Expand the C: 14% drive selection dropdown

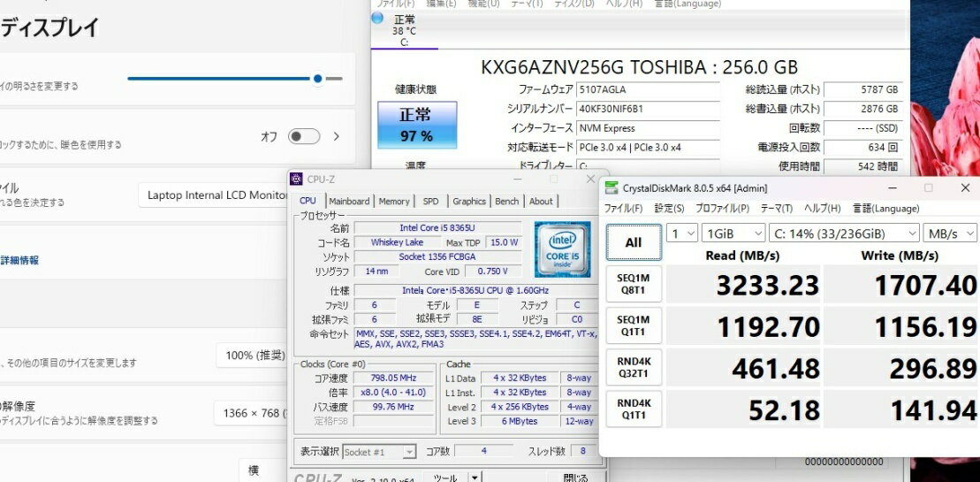[x=844, y=233]
